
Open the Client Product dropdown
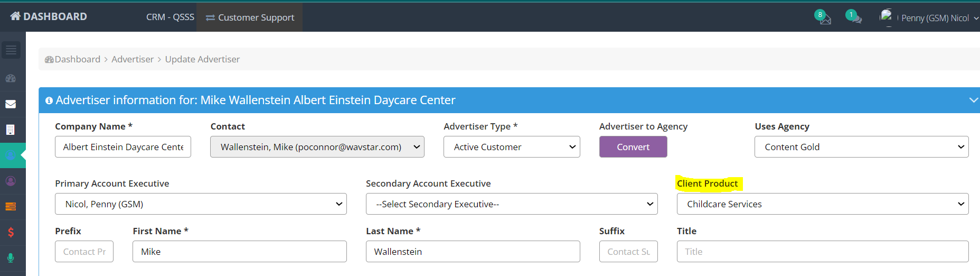pos(822,204)
